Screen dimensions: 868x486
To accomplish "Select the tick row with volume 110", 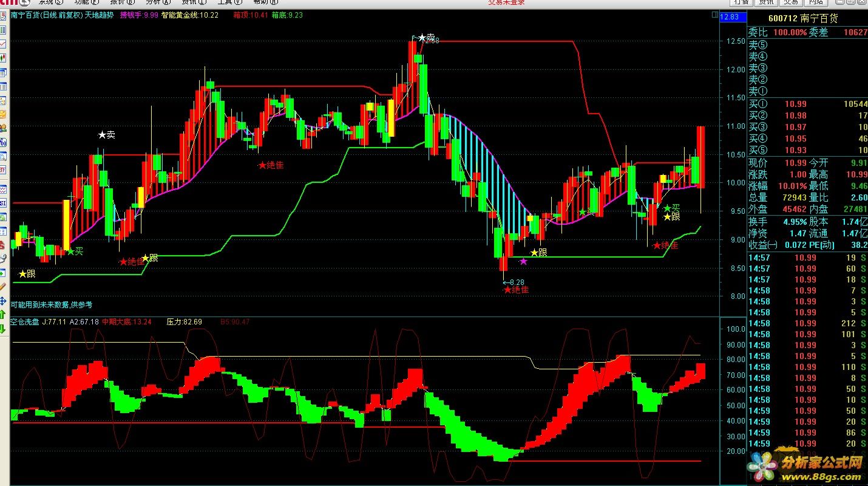I will (807, 367).
